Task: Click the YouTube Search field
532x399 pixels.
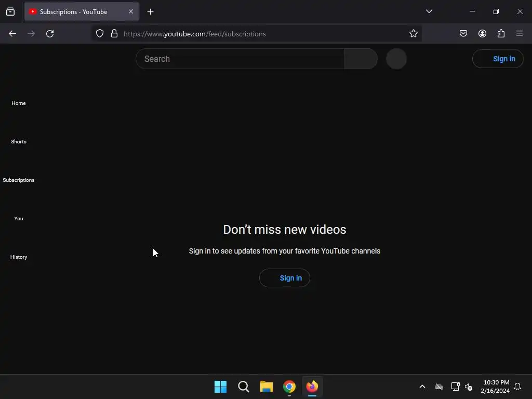Action: (240, 59)
